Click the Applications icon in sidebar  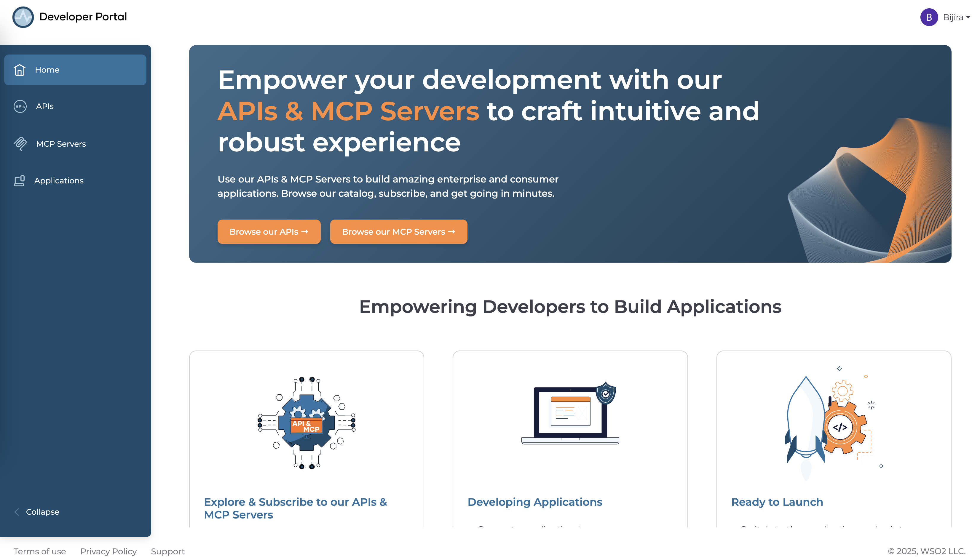[x=19, y=180]
